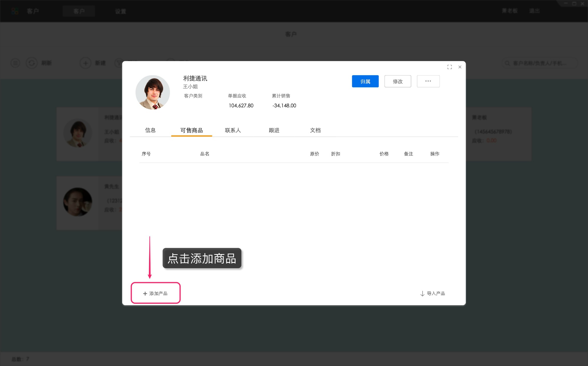Image resolution: width=588 pixels, height=366 pixels.
Task: Switch to the 信息 tab
Action: click(151, 130)
